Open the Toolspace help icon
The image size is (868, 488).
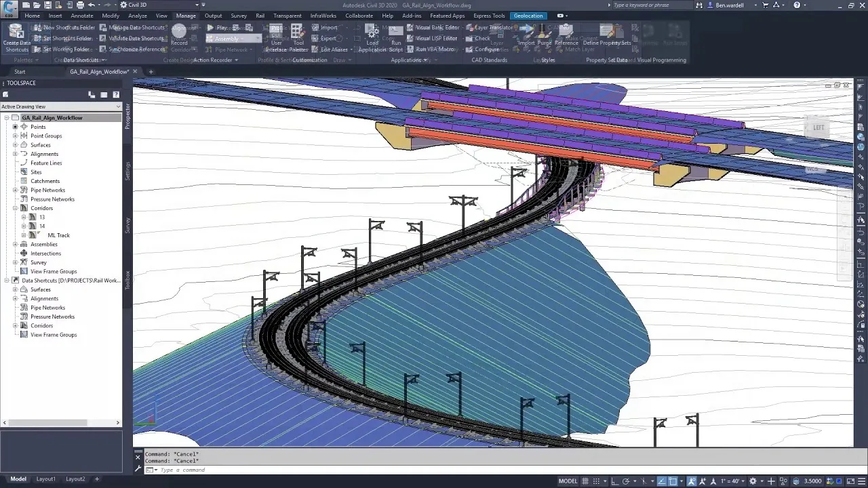click(x=116, y=94)
